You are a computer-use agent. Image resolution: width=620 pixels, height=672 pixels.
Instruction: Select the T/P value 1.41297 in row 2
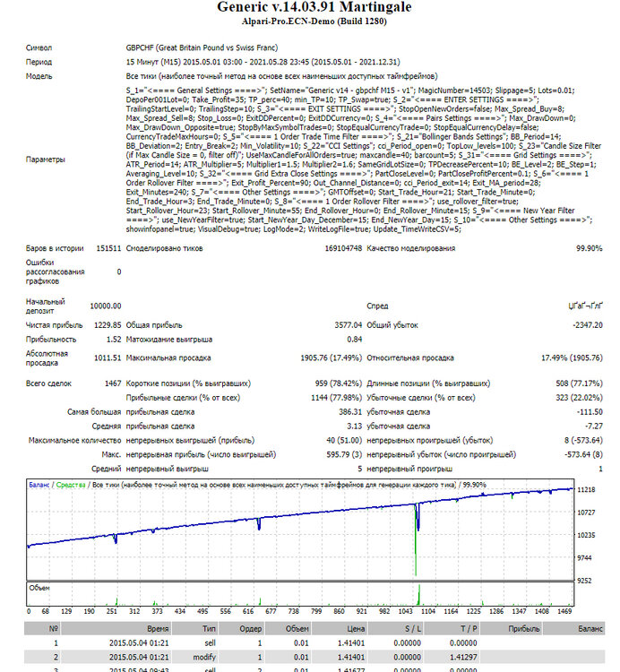click(463, 658)
